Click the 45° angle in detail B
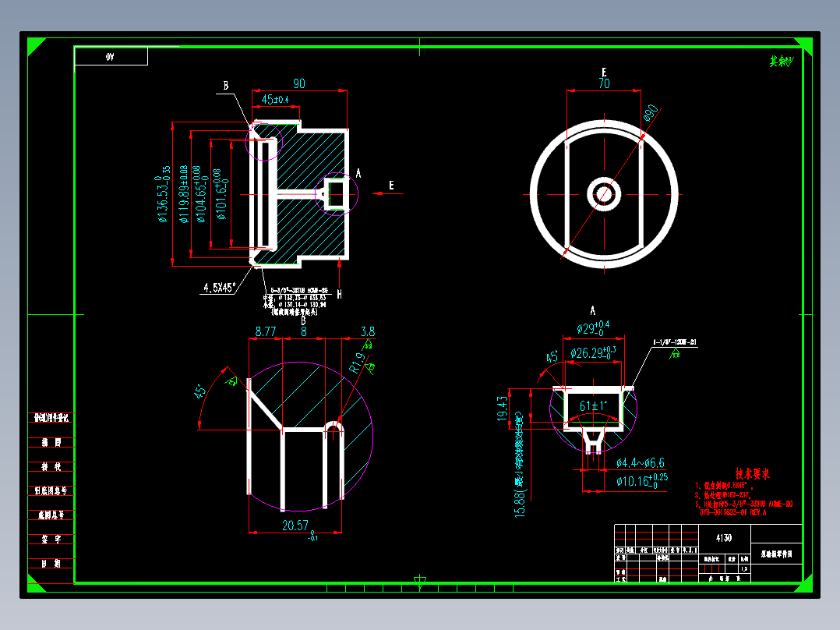840x630 pixels. 200,391
